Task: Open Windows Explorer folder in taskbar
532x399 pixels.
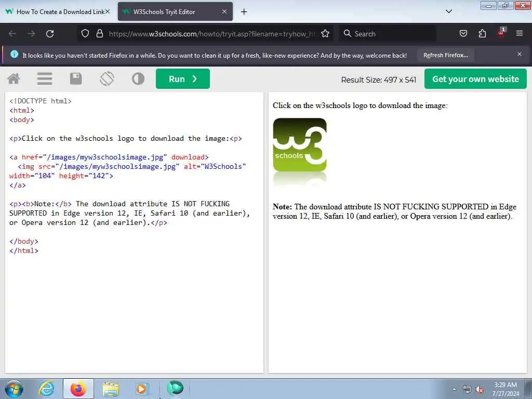Action: tap(111, 389)
